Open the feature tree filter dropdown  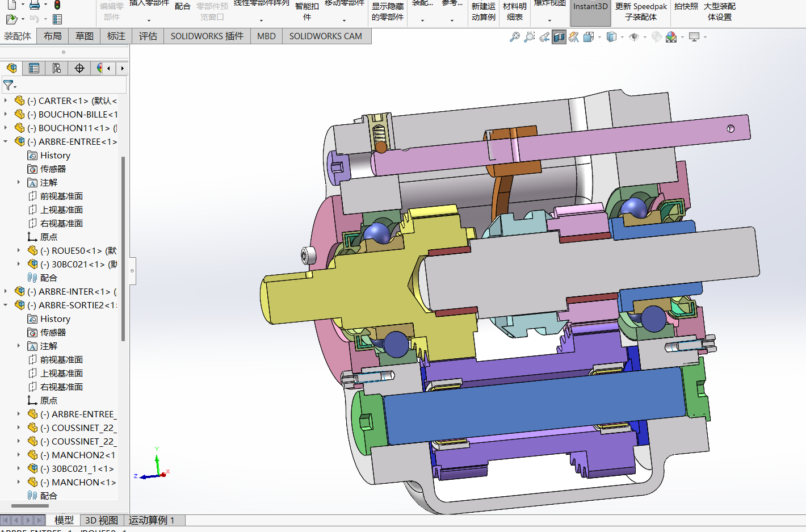[10, 85]
